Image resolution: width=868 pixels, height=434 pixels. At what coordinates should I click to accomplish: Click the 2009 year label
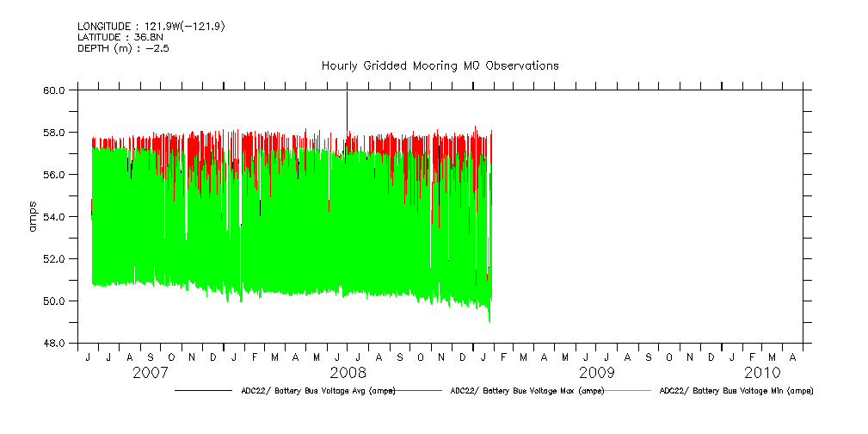coord(596,374)
